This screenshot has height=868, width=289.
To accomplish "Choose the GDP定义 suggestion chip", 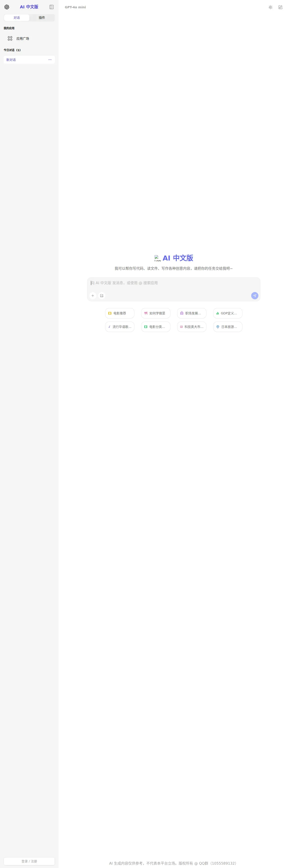I will 228,313.
